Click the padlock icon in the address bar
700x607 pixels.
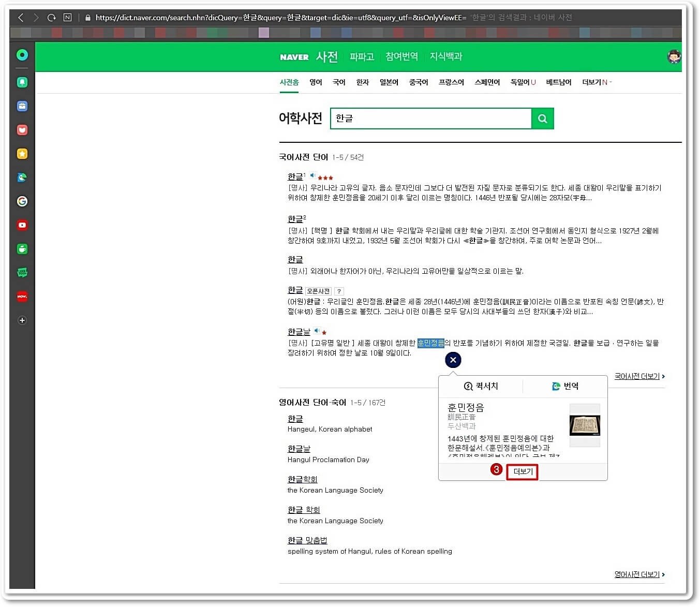pyautogui.click(x=88, y=18)
